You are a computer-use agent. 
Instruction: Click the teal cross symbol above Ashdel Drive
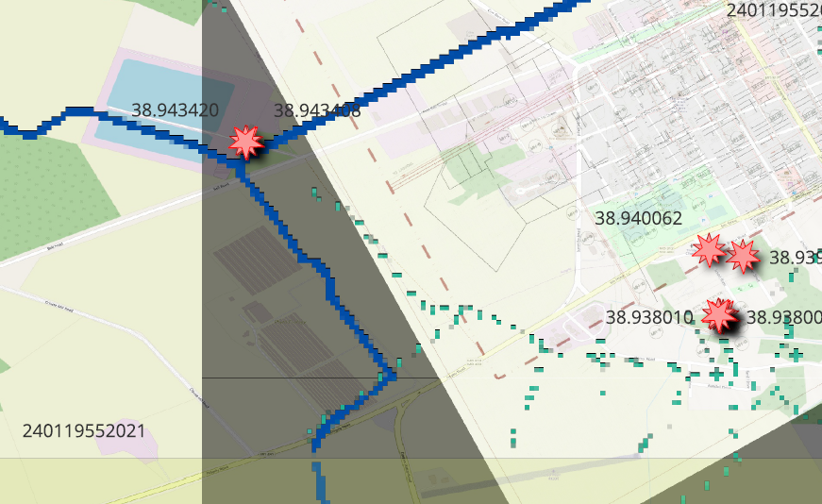[716, 374]
